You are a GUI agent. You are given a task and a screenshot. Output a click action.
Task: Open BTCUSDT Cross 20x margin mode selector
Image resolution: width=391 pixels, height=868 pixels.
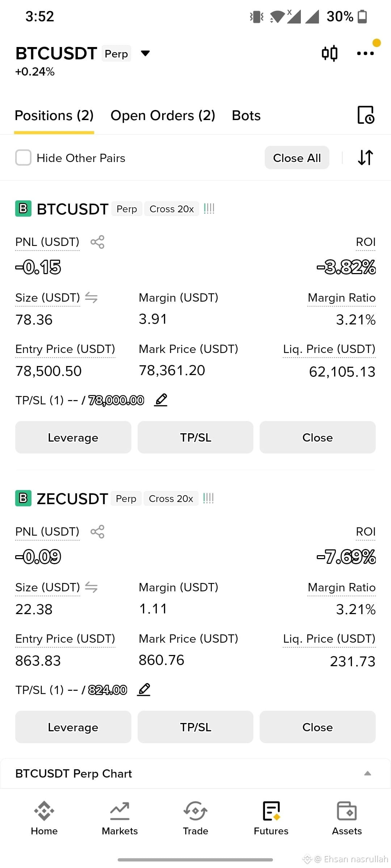172,209
